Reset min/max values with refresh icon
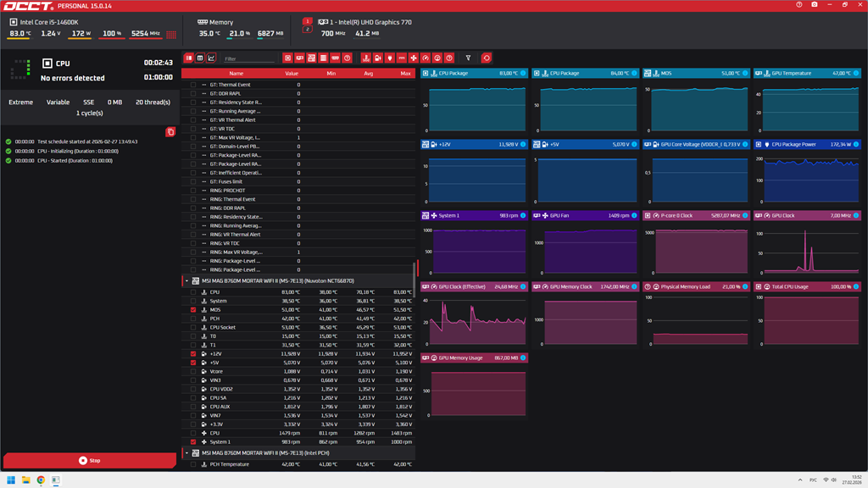Viewport: 868px width, 488px height. 486,58
